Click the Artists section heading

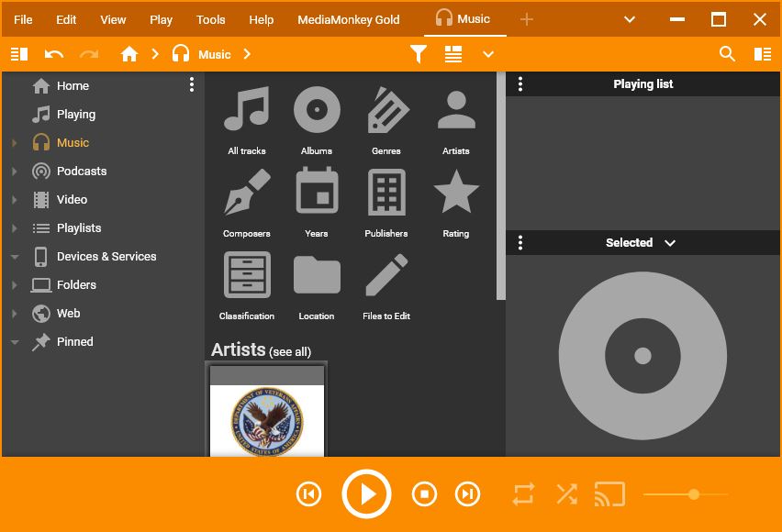click(x=238, y=349)
